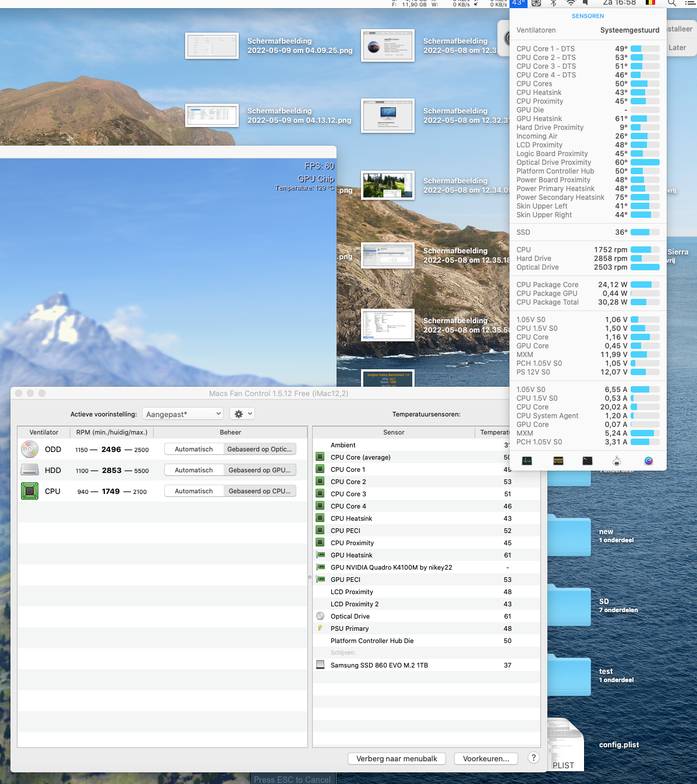
Task: Click the HDD hard drive fan icon
Action: pyautogui.click(x=30, y=470)
